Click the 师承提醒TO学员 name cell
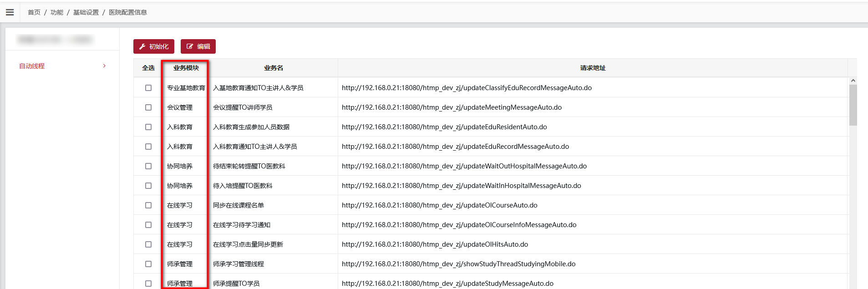Viewport: 868px width, 289px height. click(x=236, y=284)
